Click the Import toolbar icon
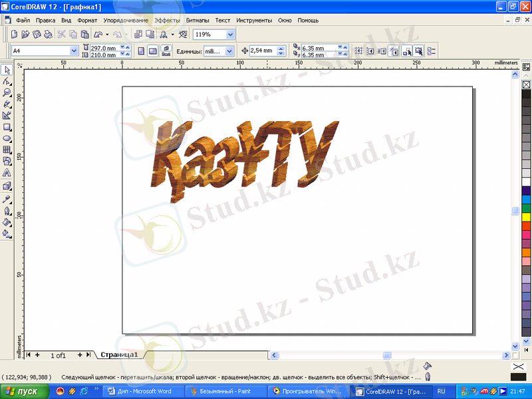The height and width of the screenshot is (399, 532). click(138, 35)
